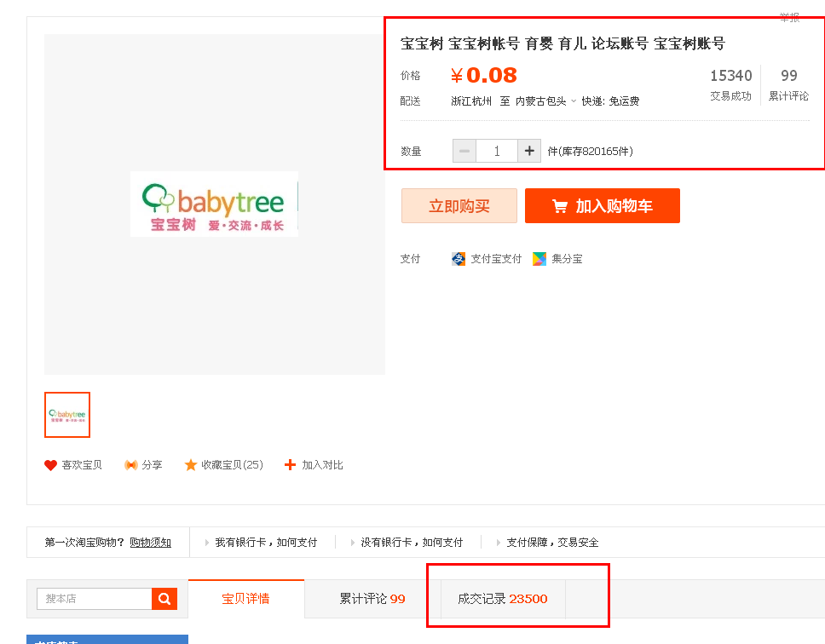
Task: Click the 搜本店 search input field
Action: pos(95,599)
